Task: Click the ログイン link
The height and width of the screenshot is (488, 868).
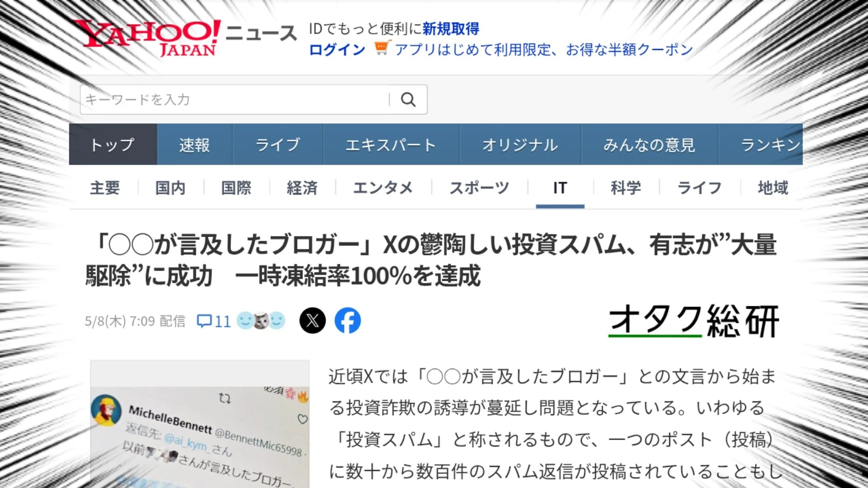Action: pos(337,50)
